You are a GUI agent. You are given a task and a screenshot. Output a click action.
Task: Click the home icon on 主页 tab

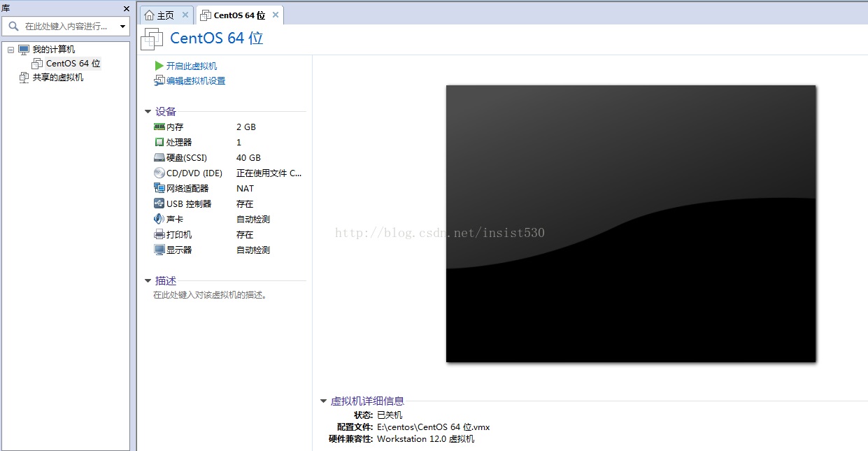click(x=149, y=15)
